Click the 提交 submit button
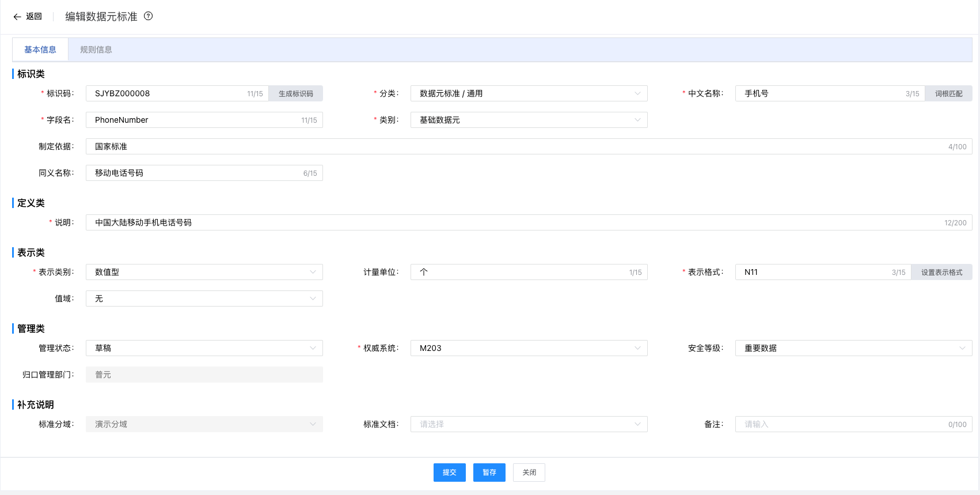Viewport: 980px width, 495px height. point(449,473)
